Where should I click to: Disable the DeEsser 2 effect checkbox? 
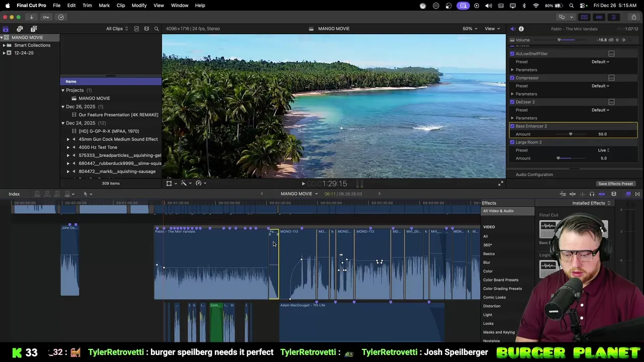[x=512, y=102]
